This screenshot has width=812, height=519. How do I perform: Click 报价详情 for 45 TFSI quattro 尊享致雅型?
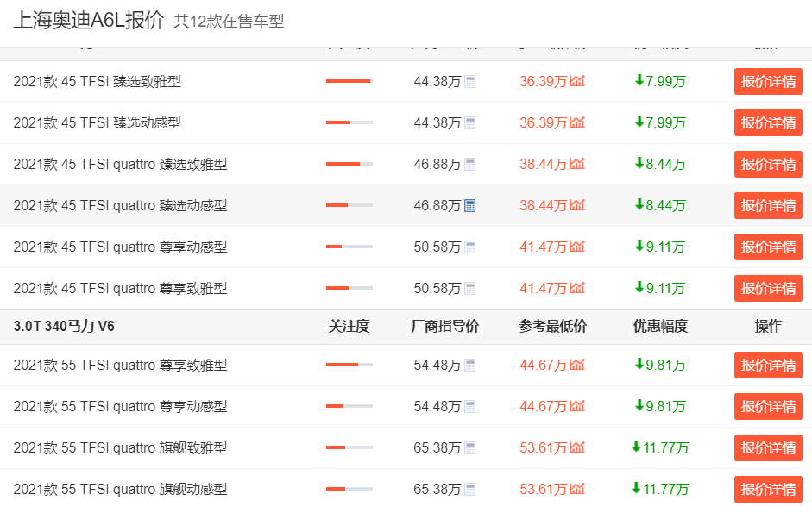point(768,289)
